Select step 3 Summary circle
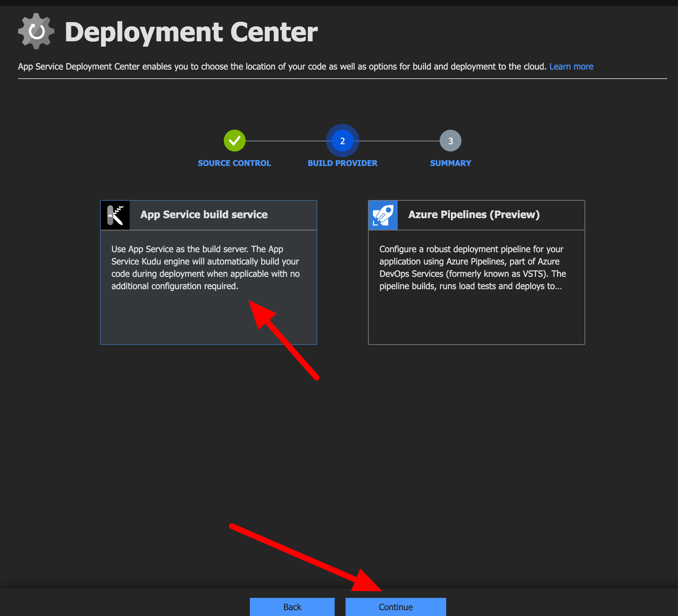 coord(451,141)
